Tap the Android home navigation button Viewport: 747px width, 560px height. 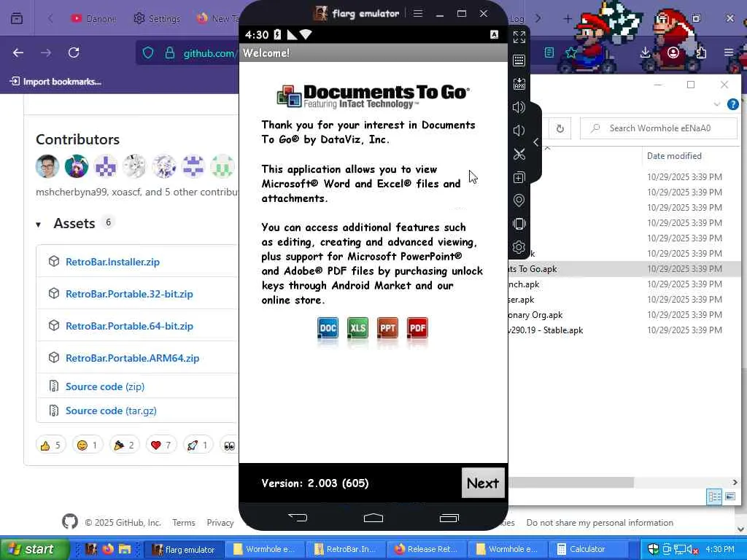[x=373, y=517]
